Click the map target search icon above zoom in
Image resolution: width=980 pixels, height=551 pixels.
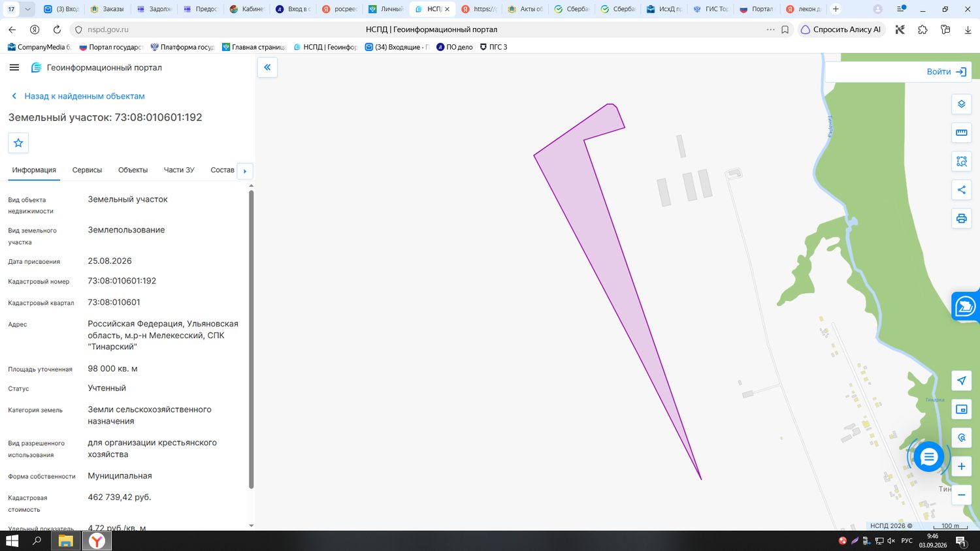(961, 438)
